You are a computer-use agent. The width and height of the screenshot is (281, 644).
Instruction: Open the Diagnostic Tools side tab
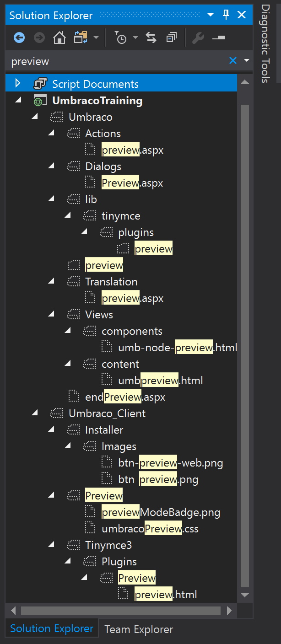tap(265, 44)
